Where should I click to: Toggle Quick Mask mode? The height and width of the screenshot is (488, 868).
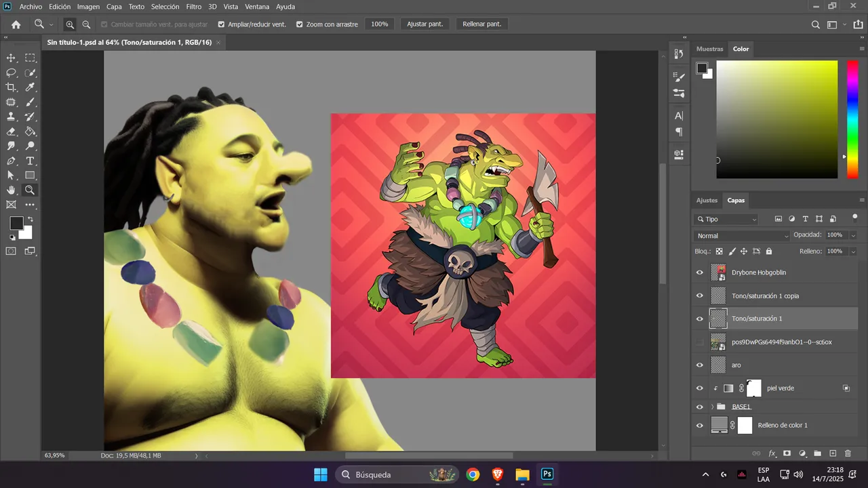pos(11,251)
